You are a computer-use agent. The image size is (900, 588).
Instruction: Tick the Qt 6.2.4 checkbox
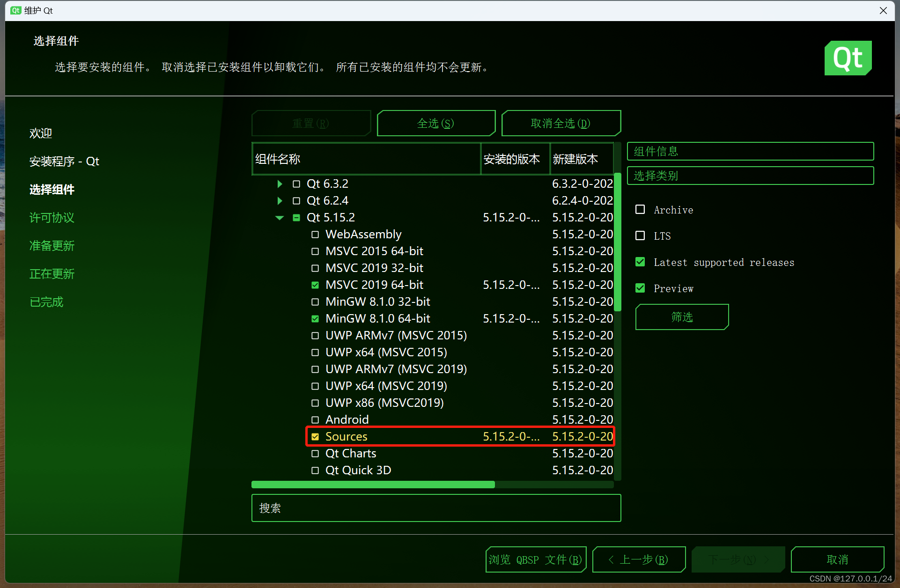(x=296, y=201)
